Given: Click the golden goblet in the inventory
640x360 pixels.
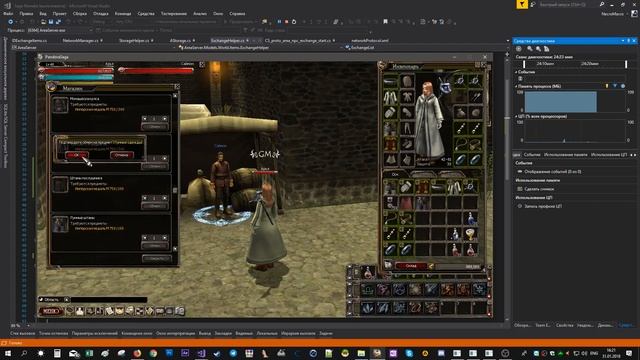Looking at the screenshot, I should (470, 234).
